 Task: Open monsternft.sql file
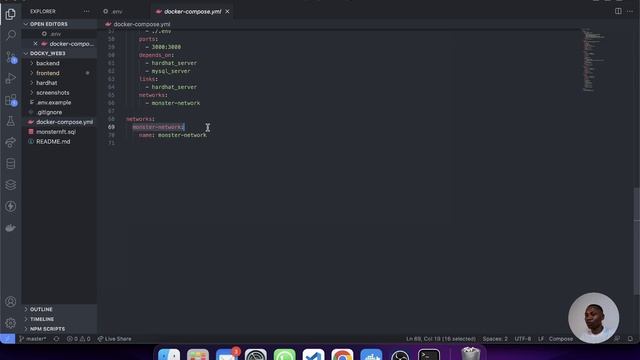[59, 132]
